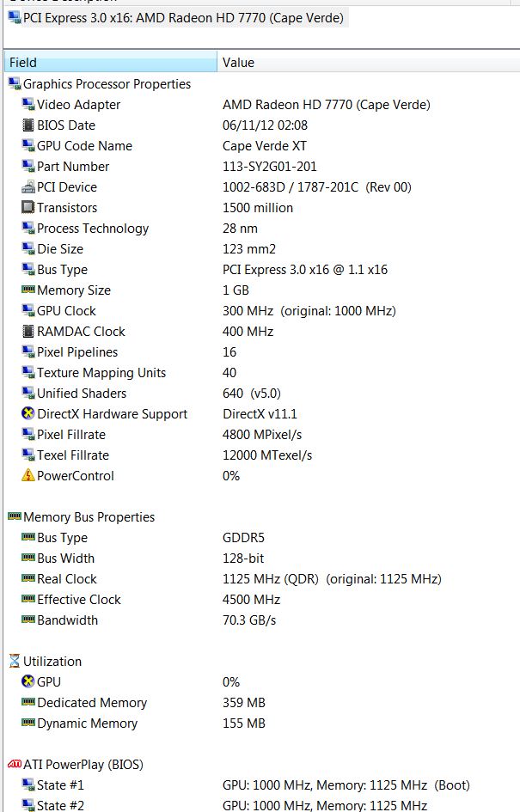
Task: Select the '1500 million' transistors value
Action: click(257, 208)
